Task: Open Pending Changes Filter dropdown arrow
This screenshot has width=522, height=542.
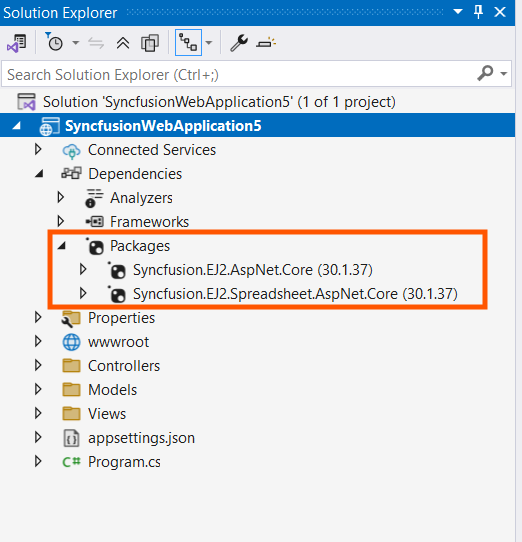Action: (x=75, y=43)
